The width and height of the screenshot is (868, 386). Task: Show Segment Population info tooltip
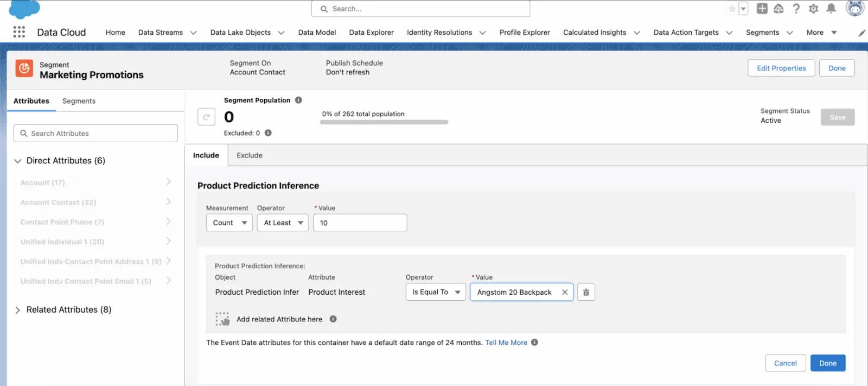click(x=298, y=100)
